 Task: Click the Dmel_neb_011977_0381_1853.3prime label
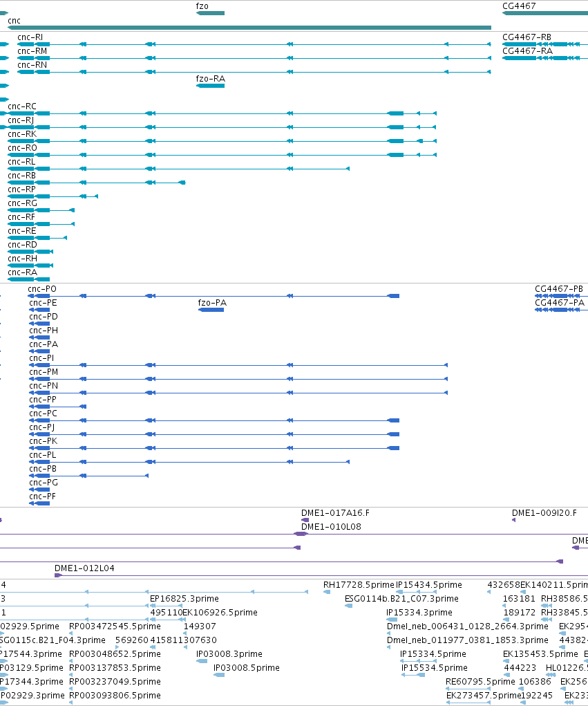pos(468,640)
